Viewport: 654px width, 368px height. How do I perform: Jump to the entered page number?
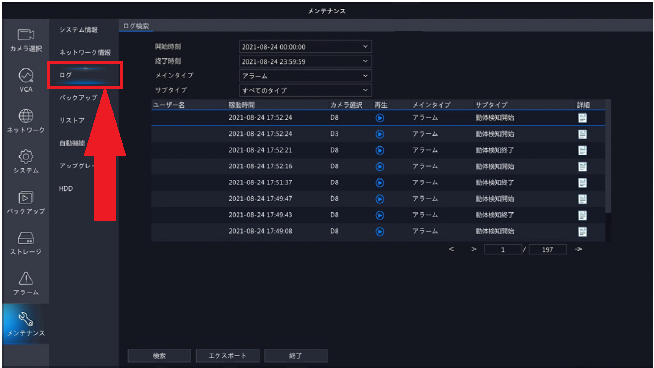[x=579, y=250]
